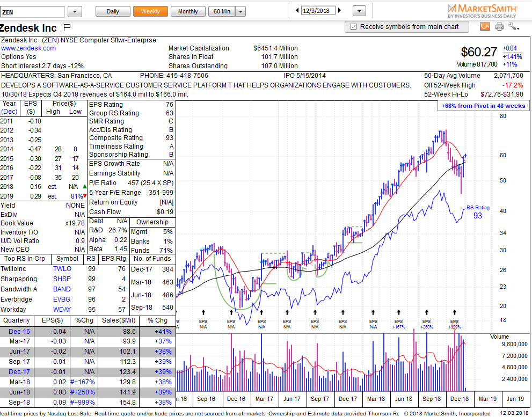532x417 pixels.
Task: Click the EPS +167% marker arrow on chart
Action: 399,312
